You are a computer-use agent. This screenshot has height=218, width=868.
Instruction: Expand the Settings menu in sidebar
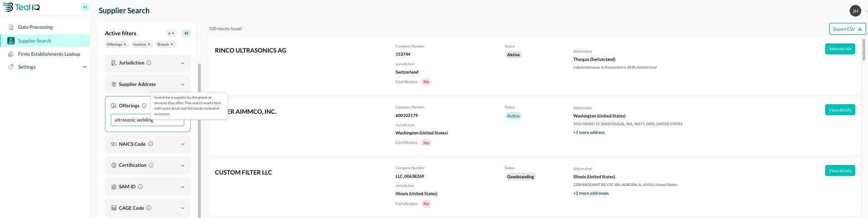[84, 67]
